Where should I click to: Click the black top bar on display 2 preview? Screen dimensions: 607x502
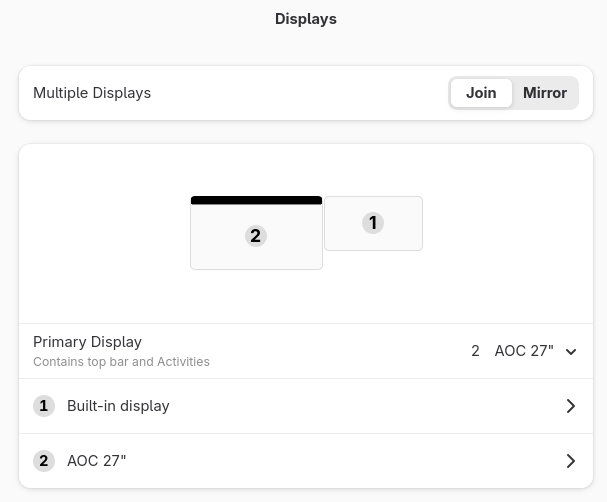coord(256,201)
